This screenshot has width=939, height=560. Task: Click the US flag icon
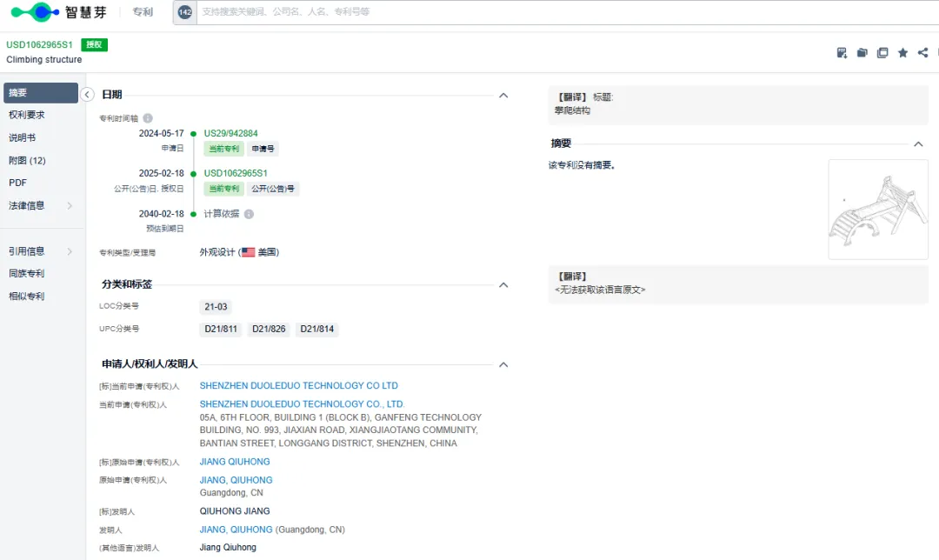point(249,252)
